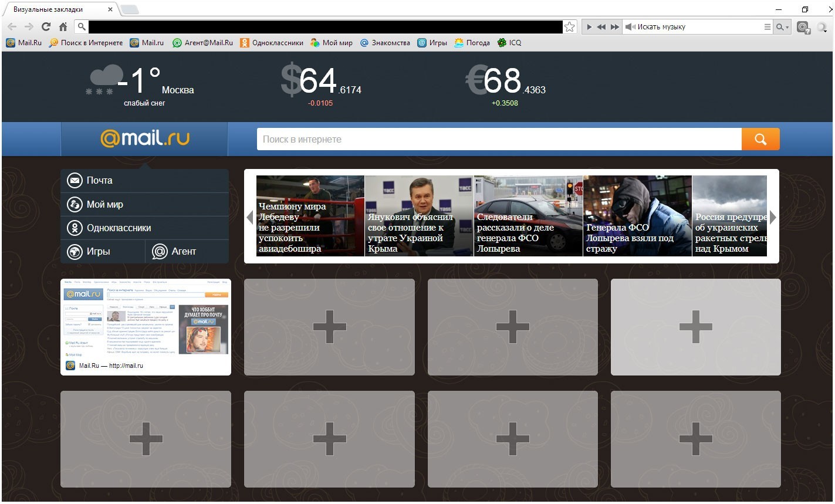This screenshot has width=835, height=504.
Task: Mute the music player speaker icon
Action: pos(630,27)
